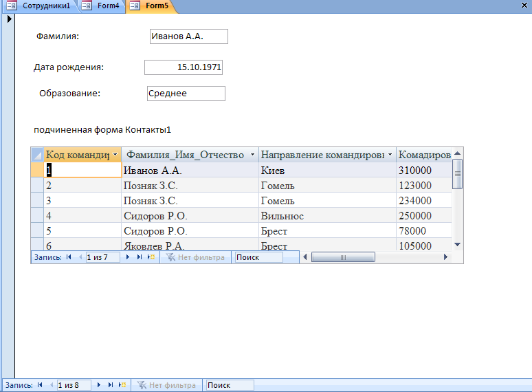This screenshot has height=392, width=532.
Task: Open Код командировки column dropdown arrow
Action: tap(115, 155)
